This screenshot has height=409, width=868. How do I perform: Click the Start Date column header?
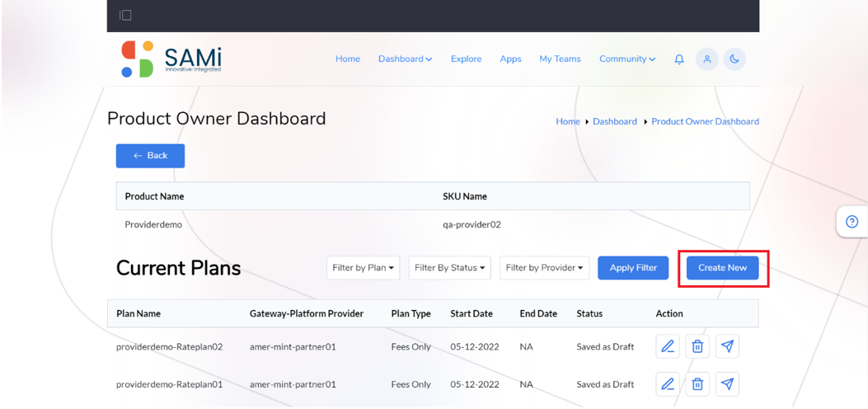[x=472, y=313]
